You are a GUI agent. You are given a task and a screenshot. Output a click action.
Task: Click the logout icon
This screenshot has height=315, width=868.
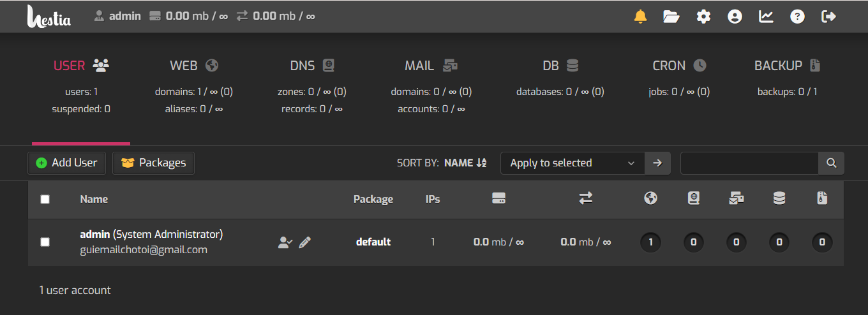[x=828, y=17]
